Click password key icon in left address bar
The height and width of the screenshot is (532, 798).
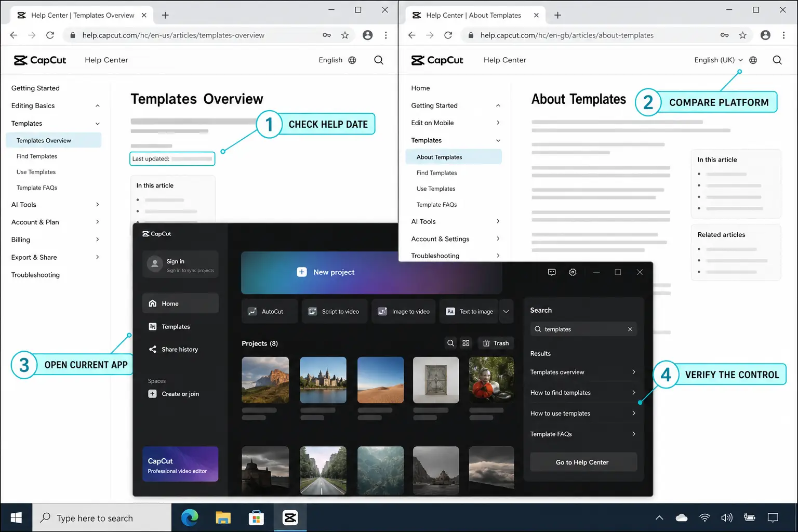tap(327, 35)
